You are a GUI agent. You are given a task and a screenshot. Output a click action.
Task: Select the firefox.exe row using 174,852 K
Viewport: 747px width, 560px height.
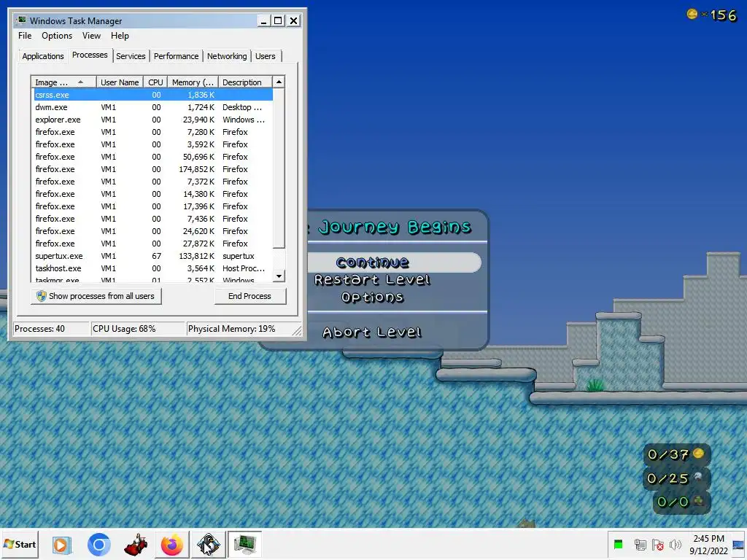tap(152, 169)
